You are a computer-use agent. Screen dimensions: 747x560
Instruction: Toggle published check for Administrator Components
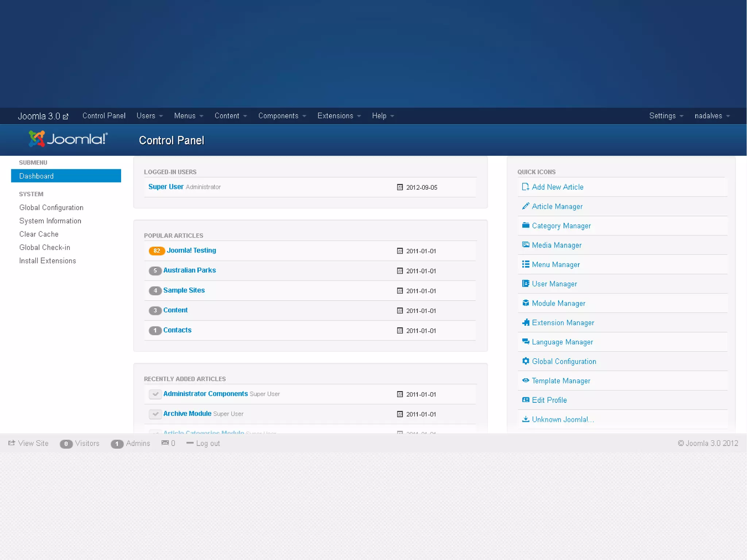coord(155,394)
